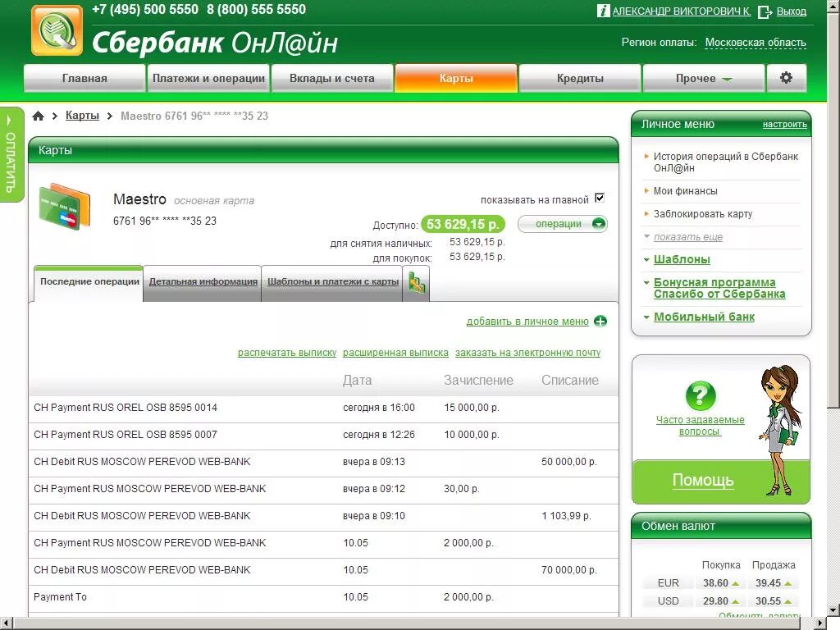Switch to 'Детальная информация' tab
This screenshot has height=630, width=840.
203,282
